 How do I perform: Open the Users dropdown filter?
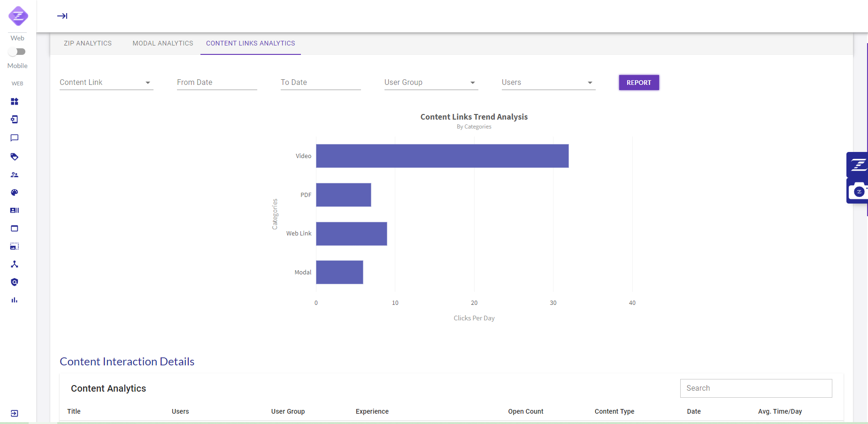tap(548, 83)
